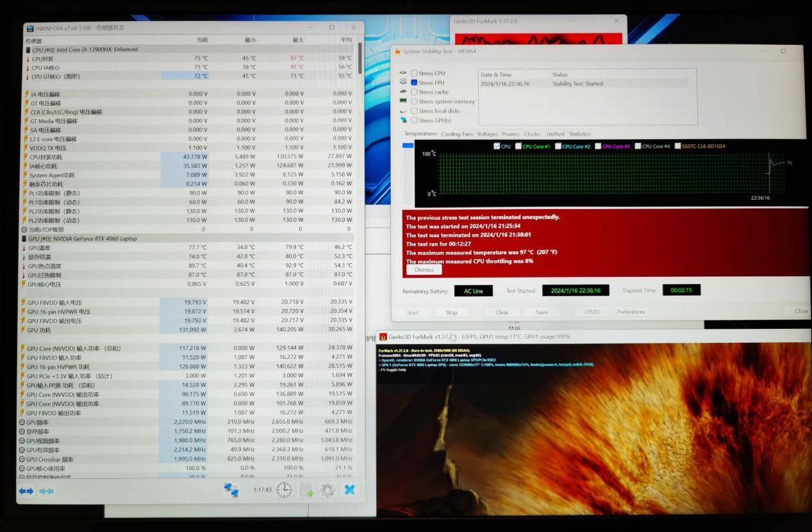This screenshot has height=532, width=812.
Task: Click the blue expand-columns arrows icon in HWiNFO
Action: click(26, 491)
